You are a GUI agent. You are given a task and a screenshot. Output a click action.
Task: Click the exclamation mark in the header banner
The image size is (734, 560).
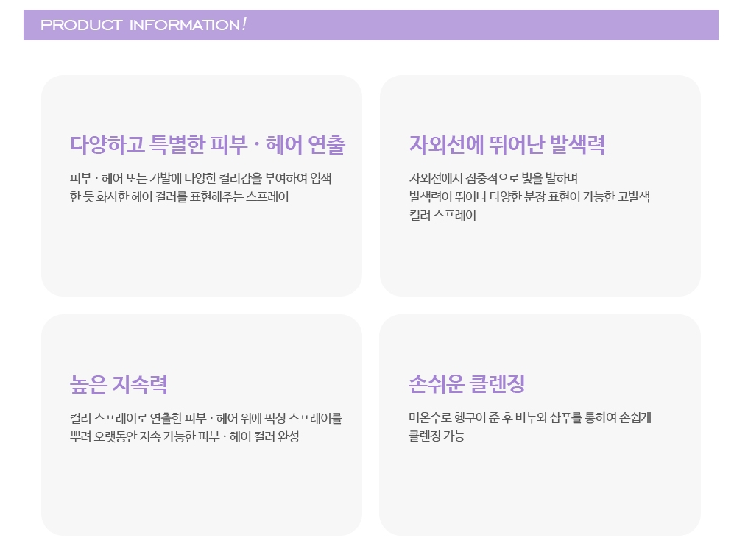(x=244, y=24)
